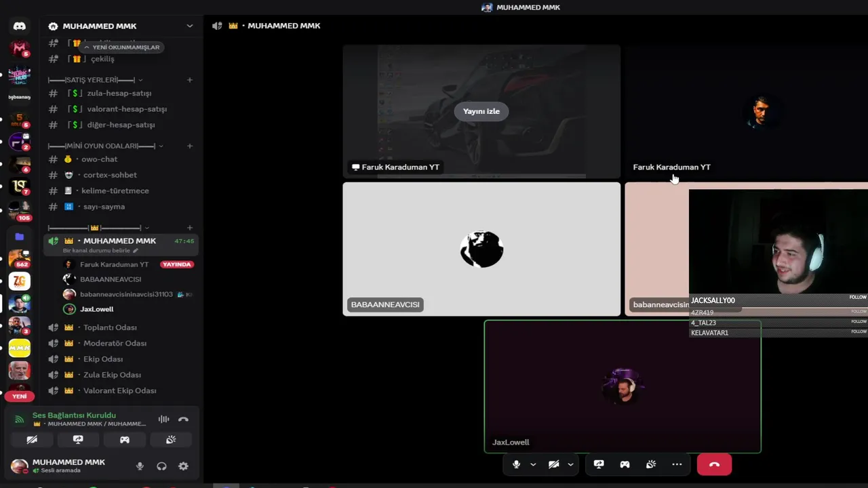Image resolution: width=868 pixels, height=488 pixels.
Task: Open Ses Bağlantısı Kuruldu connection details
Action: pyautogui.click(x=74, y=415)
